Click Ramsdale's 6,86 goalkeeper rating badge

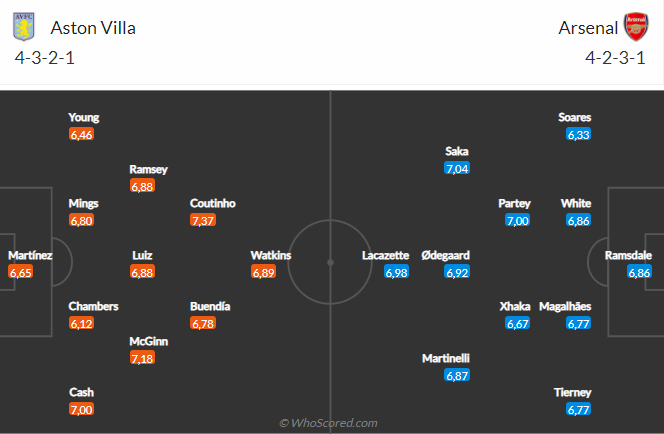tap(640, 271)
